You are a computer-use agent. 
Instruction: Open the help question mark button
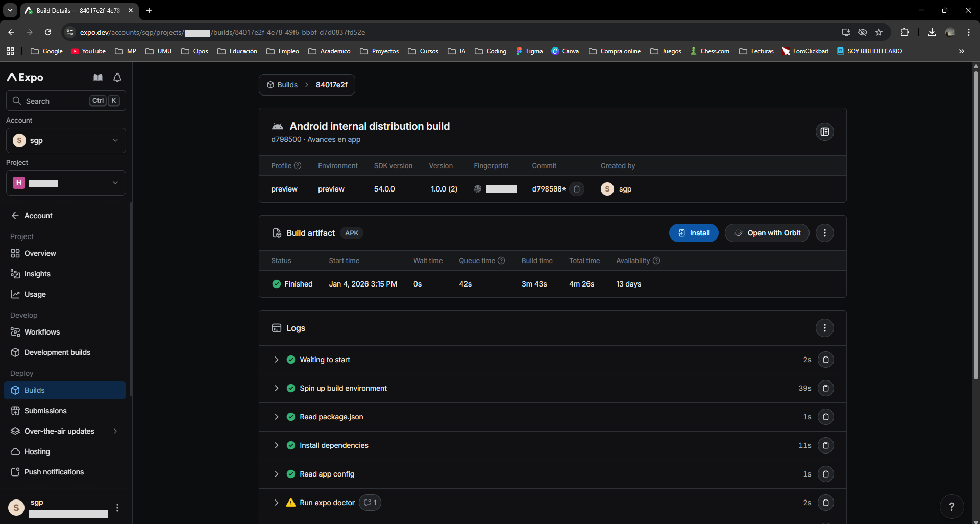tap(951, 507)
